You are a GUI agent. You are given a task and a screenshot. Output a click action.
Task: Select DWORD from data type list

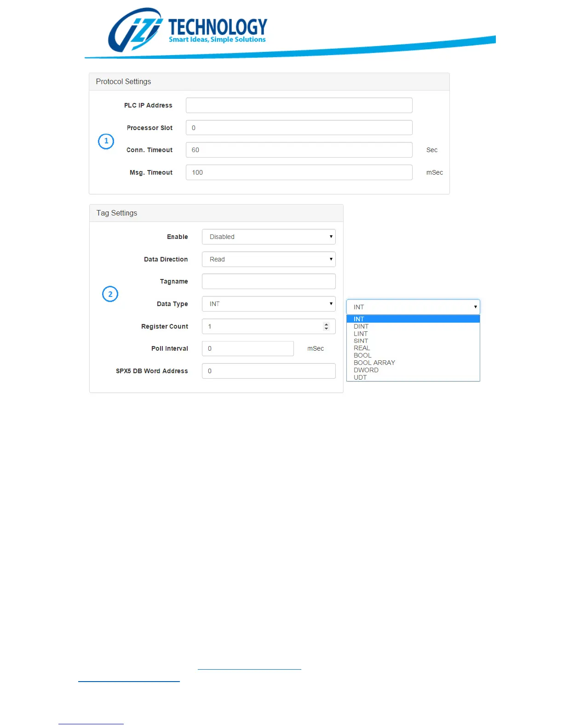coord(413,370)
